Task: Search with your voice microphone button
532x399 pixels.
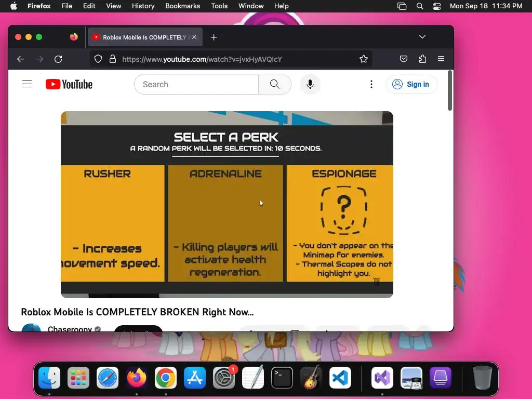Action: [x=310, y=84]
